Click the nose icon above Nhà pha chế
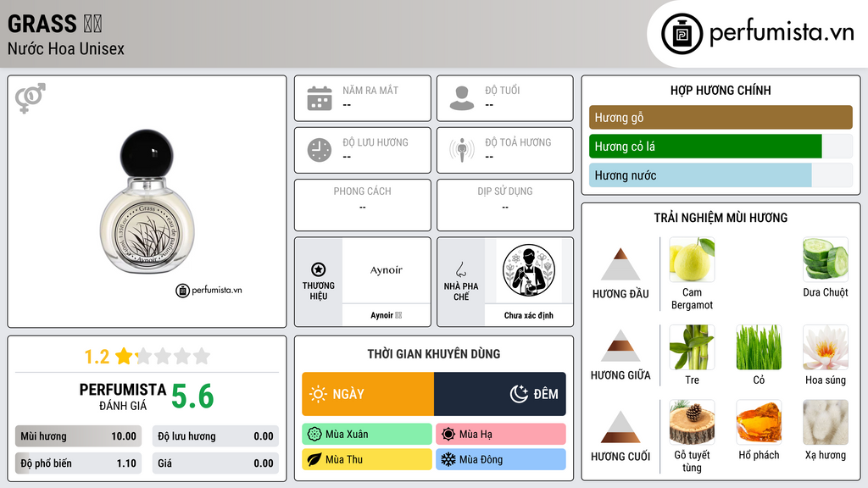The height and width of the screenshot is (488, 868). pos(460,269)
